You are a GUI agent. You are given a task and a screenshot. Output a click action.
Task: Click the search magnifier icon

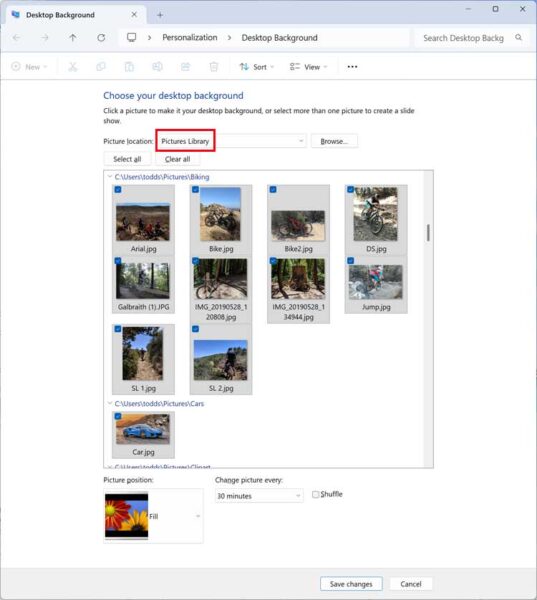(518, 38)
